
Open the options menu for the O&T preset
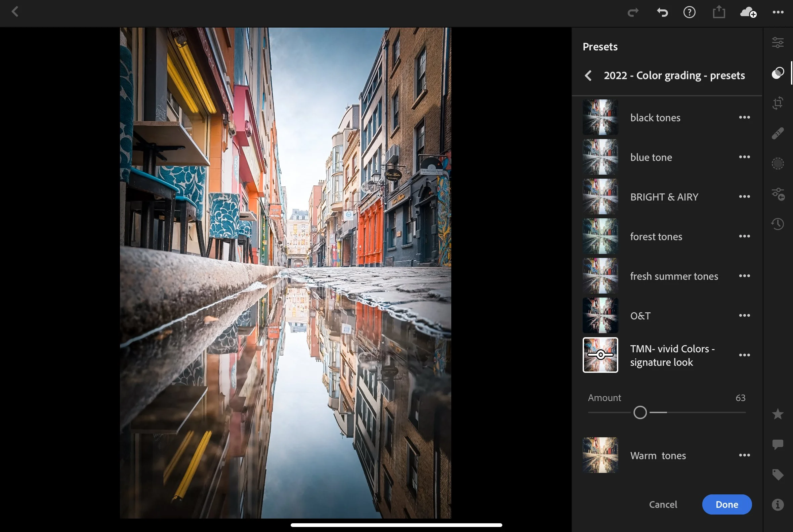[744, 315]
